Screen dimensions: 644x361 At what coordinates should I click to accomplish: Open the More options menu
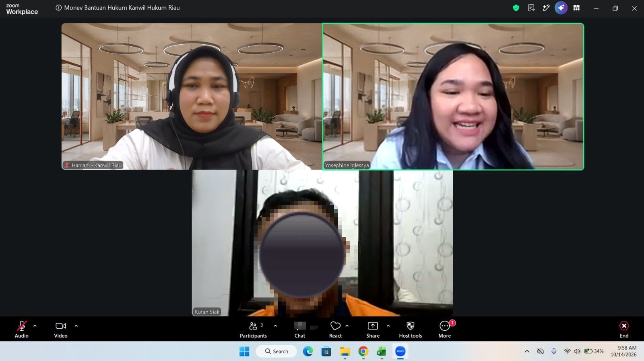pos(445,329)
